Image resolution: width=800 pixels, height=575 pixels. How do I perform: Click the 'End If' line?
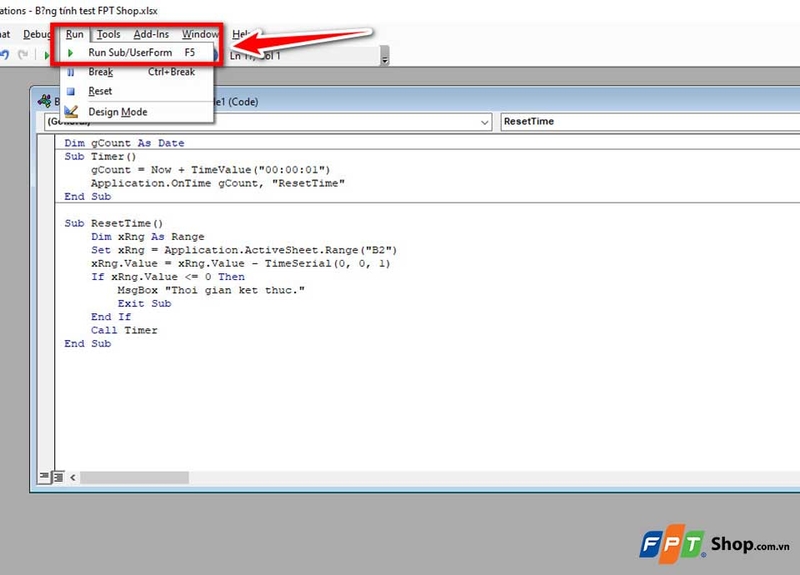tap(111, 316)
